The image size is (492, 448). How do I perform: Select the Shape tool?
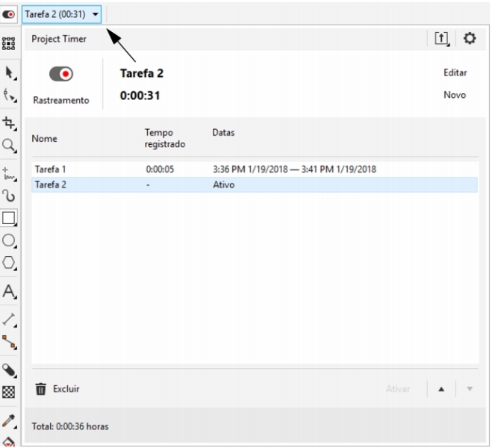pos(10,95)
